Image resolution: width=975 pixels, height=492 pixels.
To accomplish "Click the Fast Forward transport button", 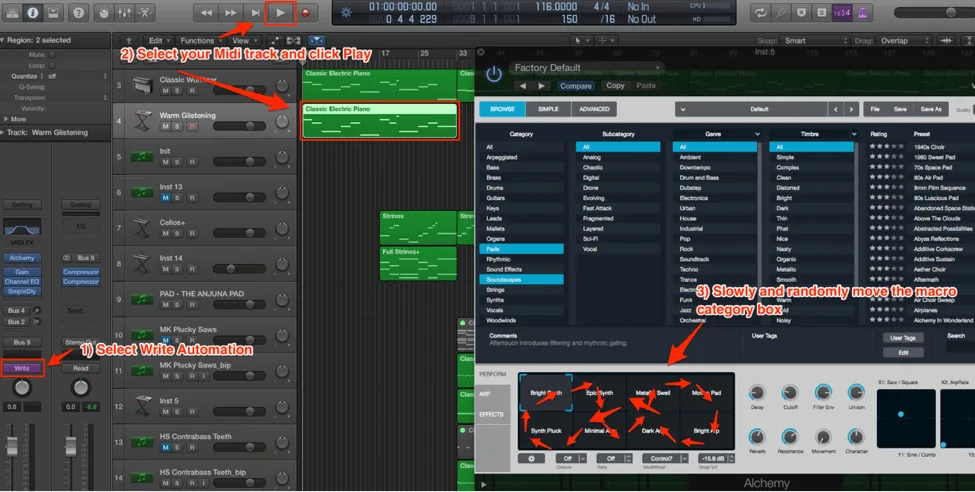I will tap(231, 12).
